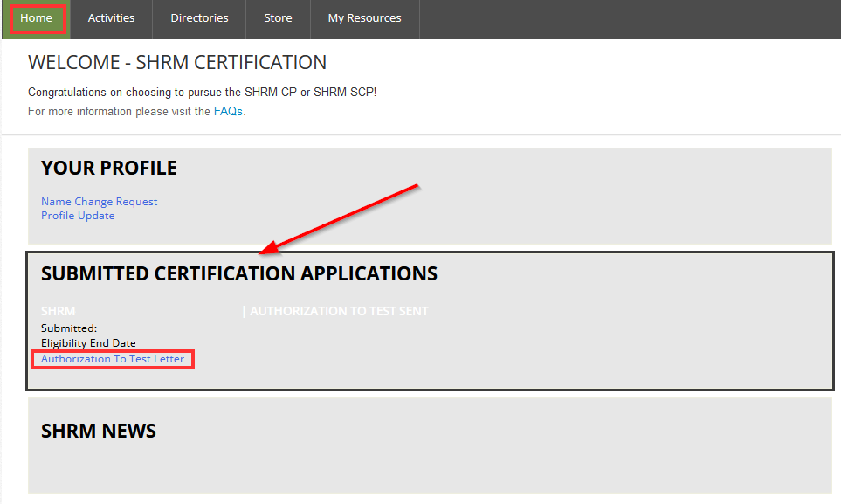
Task: Open the My Resources page
Action: click(x=364, y=17)
